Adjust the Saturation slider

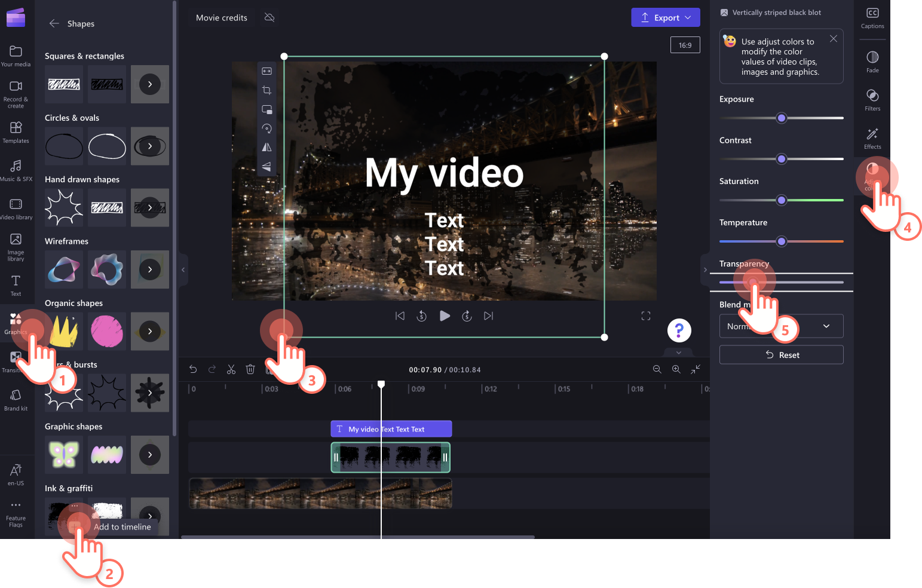tap(781, 200)
